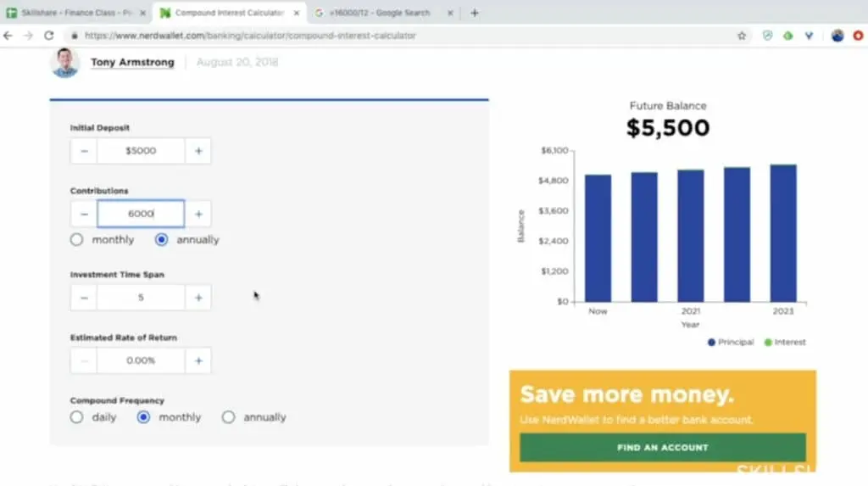
Task: Click the Find An Account button
Action: pos(663,447)
